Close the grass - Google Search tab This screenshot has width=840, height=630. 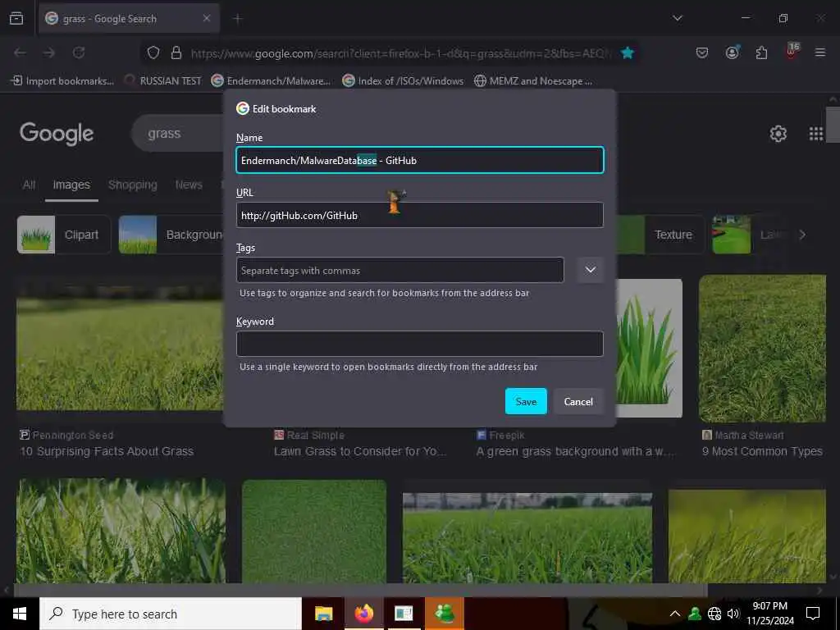click(x=207, y=18)
